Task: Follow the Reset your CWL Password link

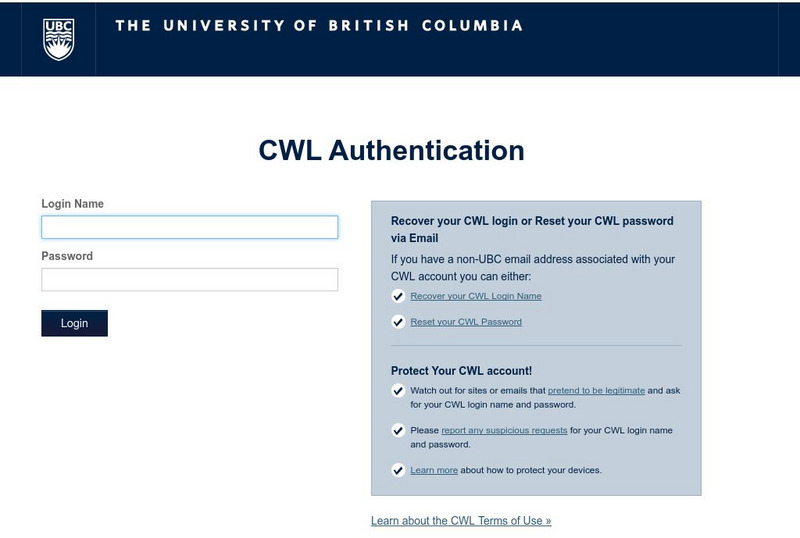Action: [x=466, y=322]
